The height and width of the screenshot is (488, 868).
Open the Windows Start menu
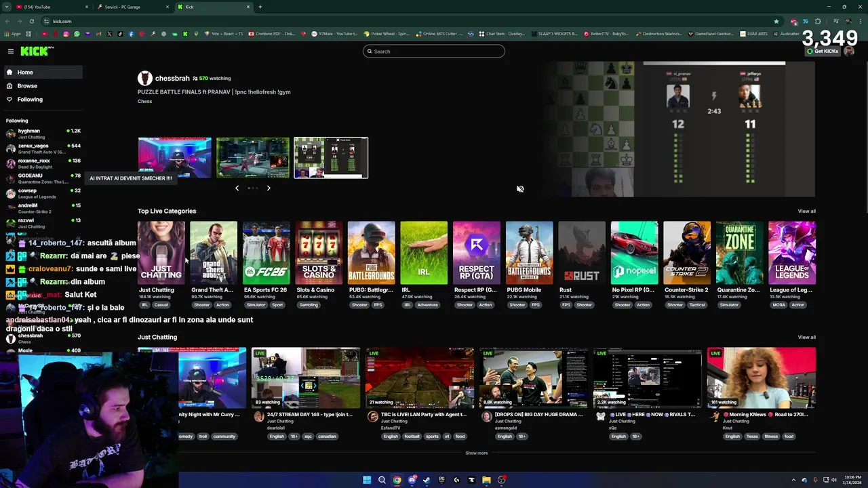367,480
